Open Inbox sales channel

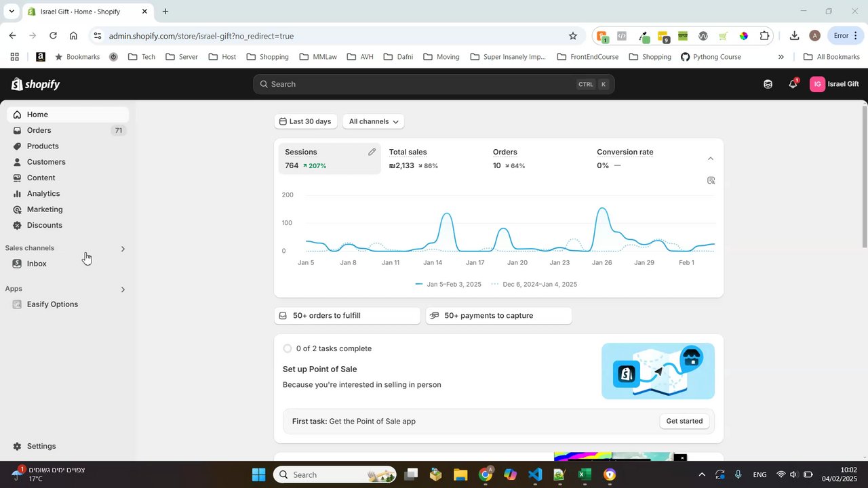pyautogui.click(x=68, y=264)
